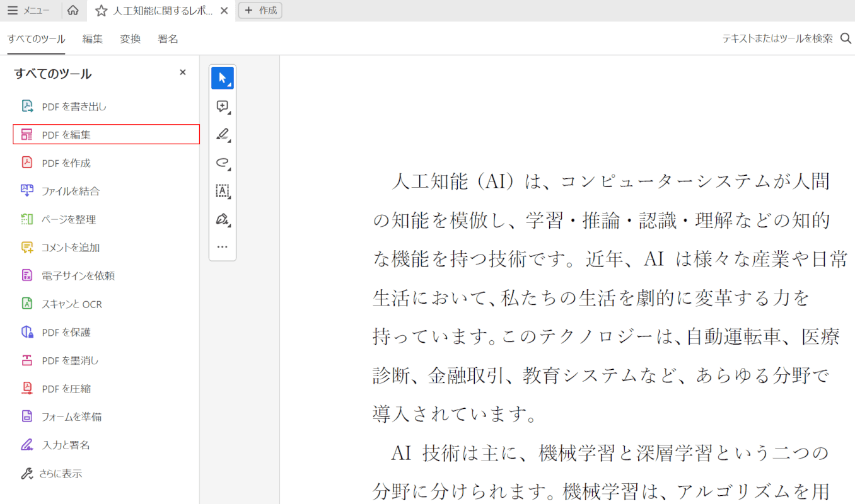Open the 編集 tab
Viewport: 855px width, 504px height.
pos(93,39)
